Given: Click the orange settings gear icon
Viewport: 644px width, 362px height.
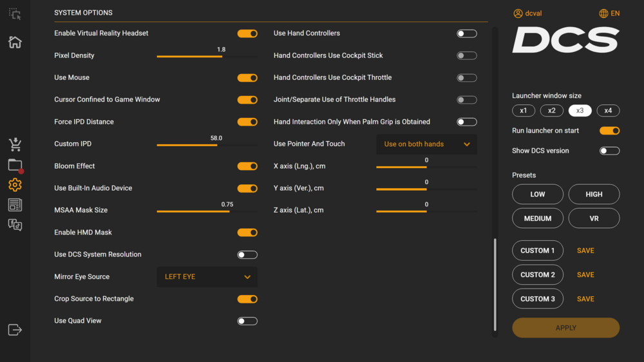Looking at the screenshot, I should click(x=15, y=185).
